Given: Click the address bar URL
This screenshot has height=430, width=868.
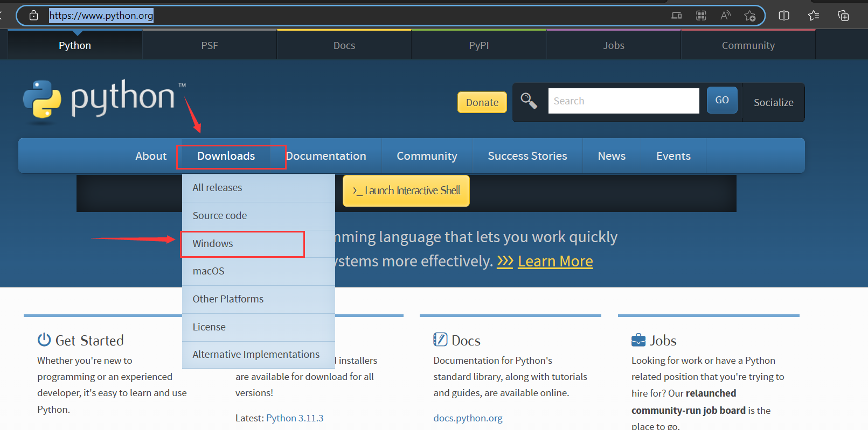Looking at the screenshot, I should pos(101,16).
